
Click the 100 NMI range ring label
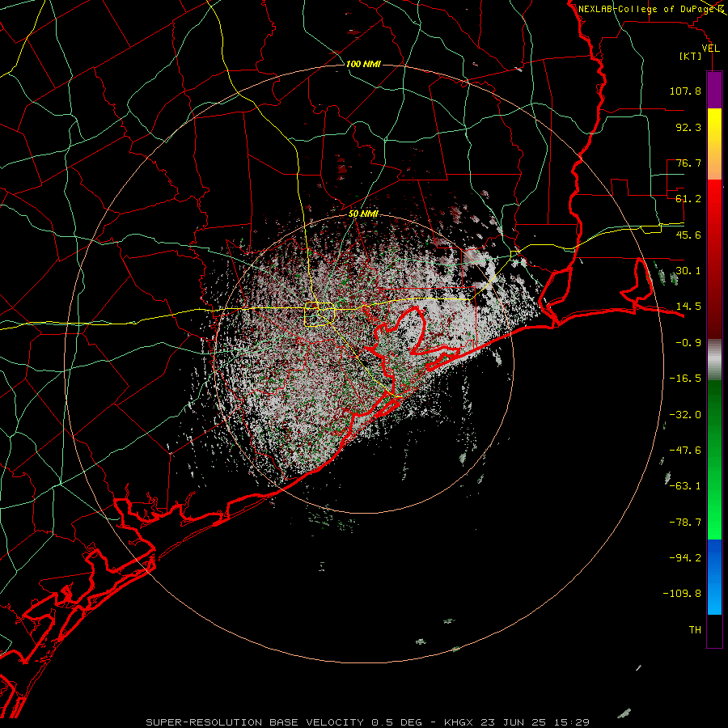coord(363,64)
